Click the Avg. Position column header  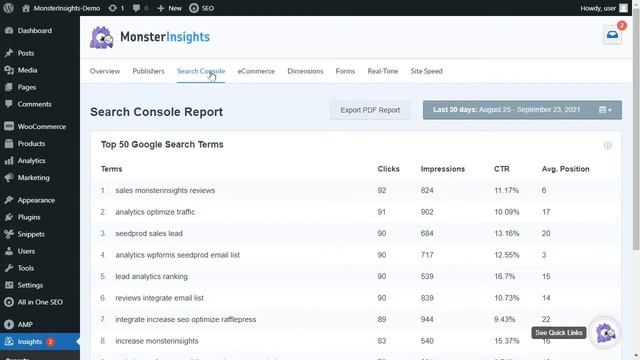tap(566, 169)
